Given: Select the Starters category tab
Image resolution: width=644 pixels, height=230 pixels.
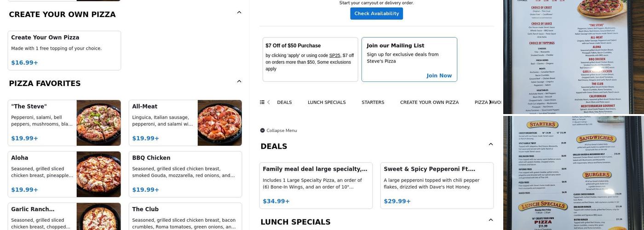Looking at the screenshot, I should point(373,102).
